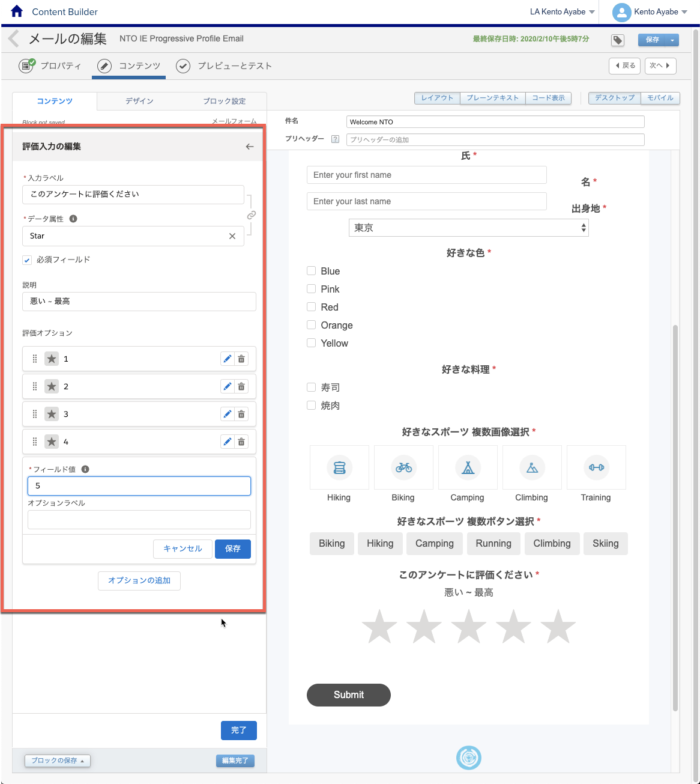
Task: Click the round logo below the email
Action: click(468, 758)
